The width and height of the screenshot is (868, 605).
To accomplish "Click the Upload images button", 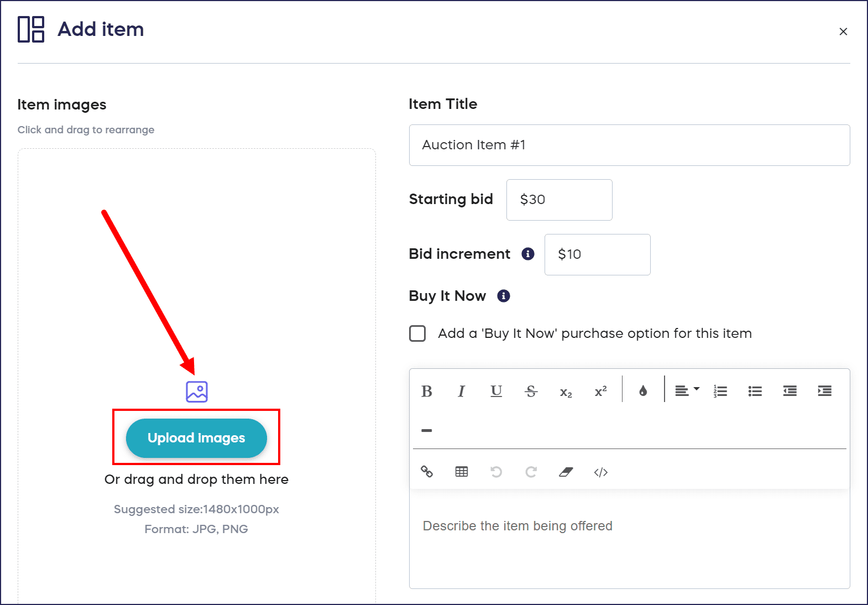I will tap(196, 438).
